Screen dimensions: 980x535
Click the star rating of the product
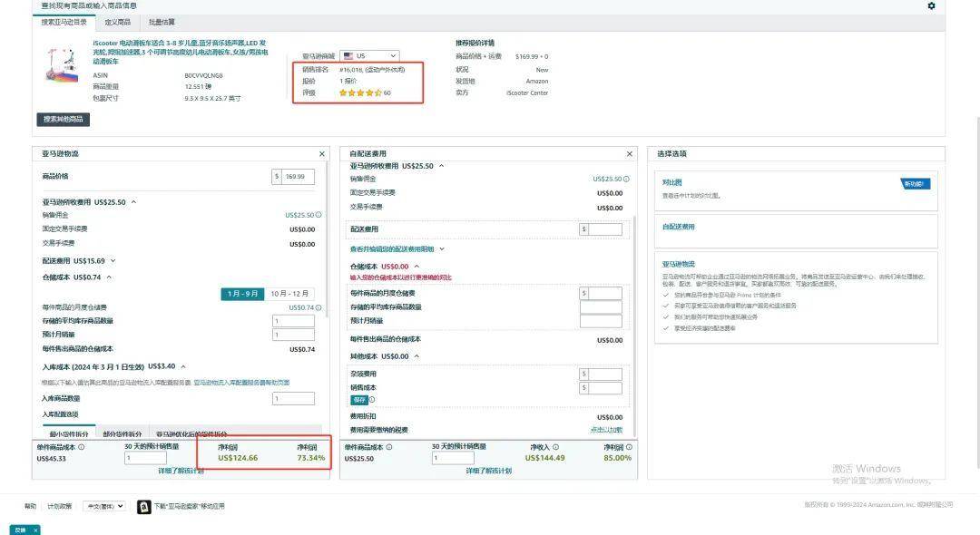pos(360,93)
